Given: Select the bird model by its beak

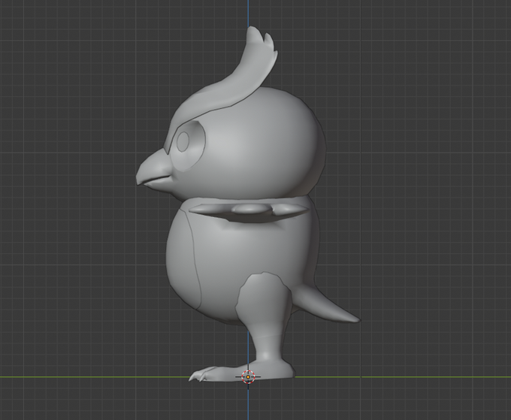Looking at the screenshot, I should tap(156, 171).
